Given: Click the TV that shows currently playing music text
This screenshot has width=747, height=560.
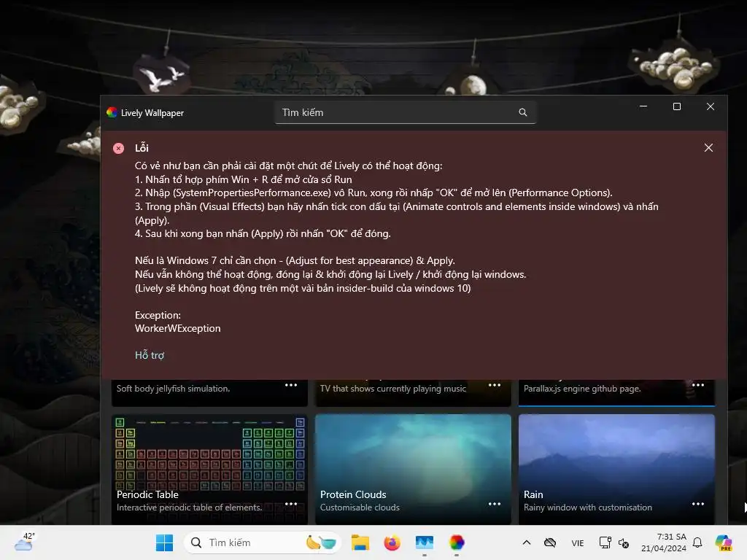Looking at the screenshot, I should [x=393, y=389].
